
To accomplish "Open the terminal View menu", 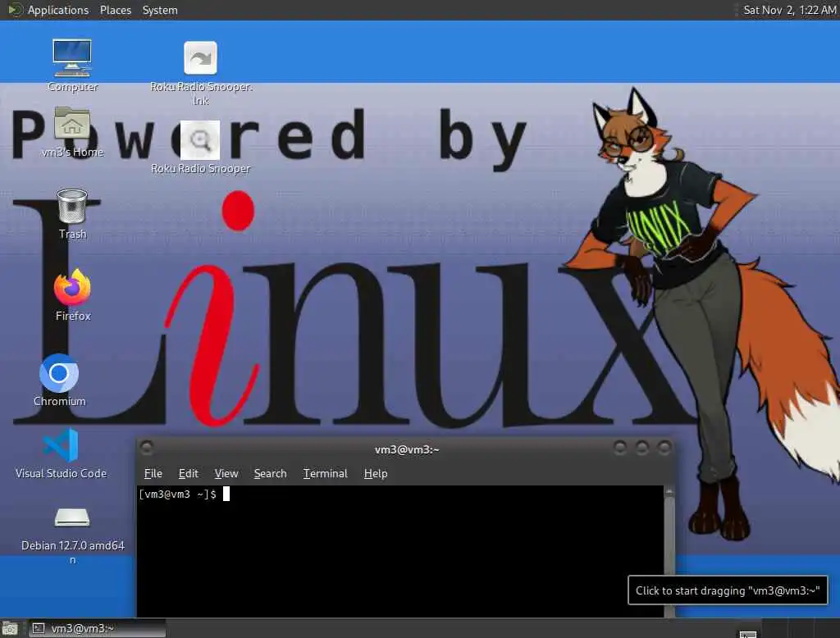I will click(226, 473).
